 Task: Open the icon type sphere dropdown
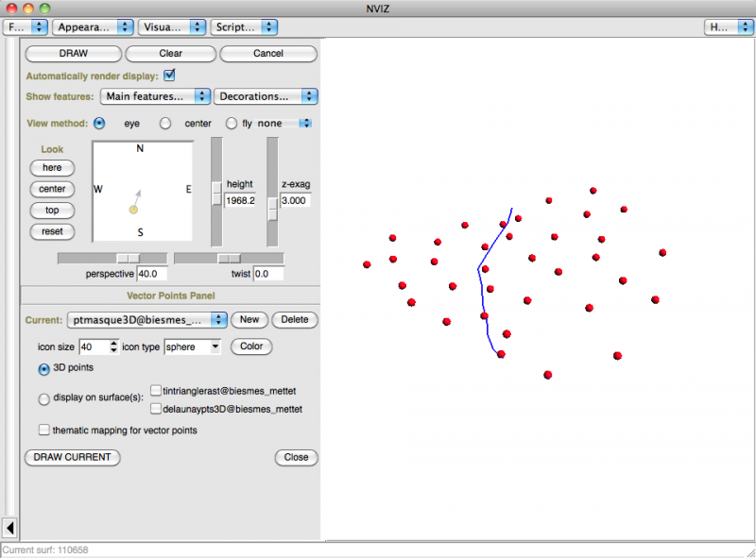[x=193, y=347]
